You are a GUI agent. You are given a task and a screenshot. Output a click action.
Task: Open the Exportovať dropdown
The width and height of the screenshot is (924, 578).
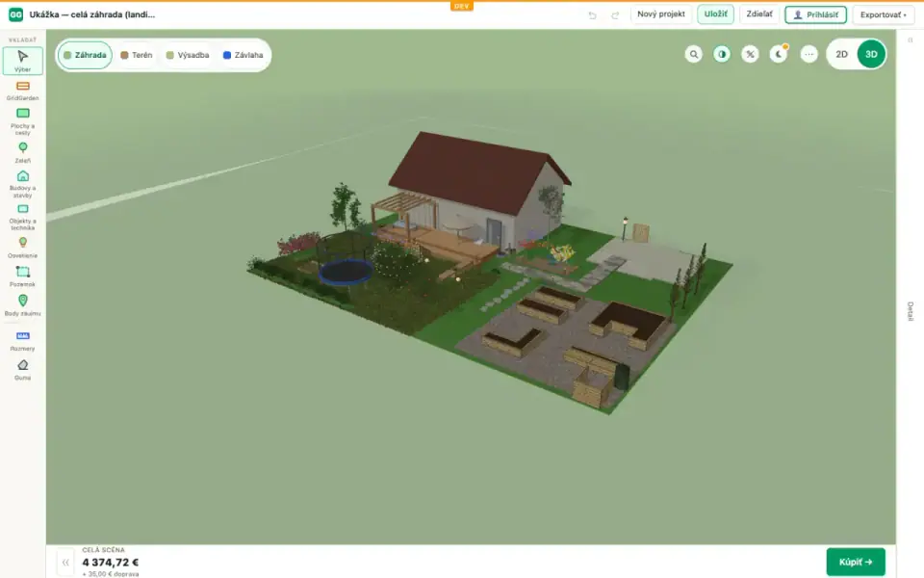pyautogui.click(x=883, y=14)
